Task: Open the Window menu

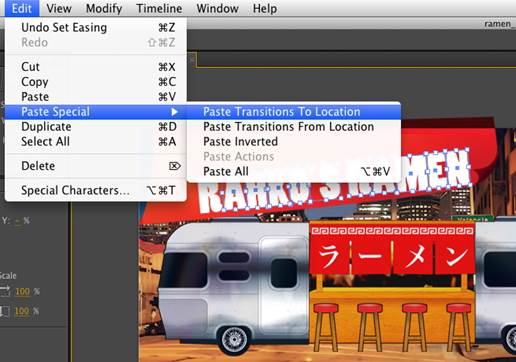Action: tap(217, 8)
